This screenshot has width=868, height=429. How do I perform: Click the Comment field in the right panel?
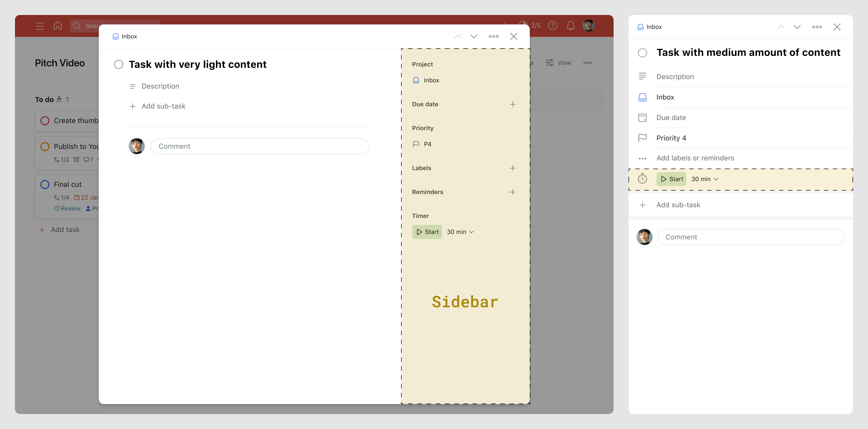pos(751,237)
